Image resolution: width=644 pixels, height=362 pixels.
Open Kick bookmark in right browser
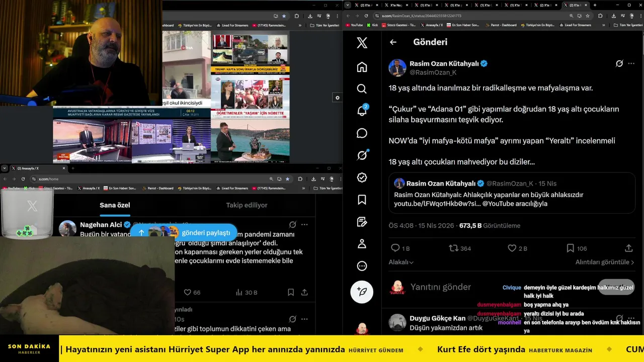point(372,25)
